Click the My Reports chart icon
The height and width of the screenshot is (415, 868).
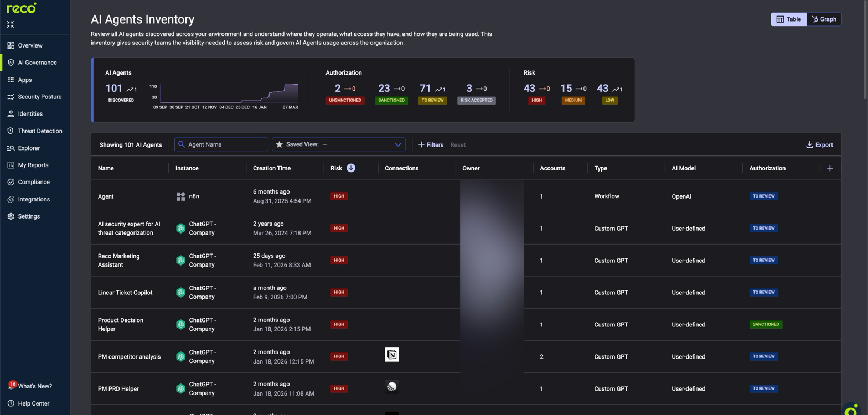[11, 165]
